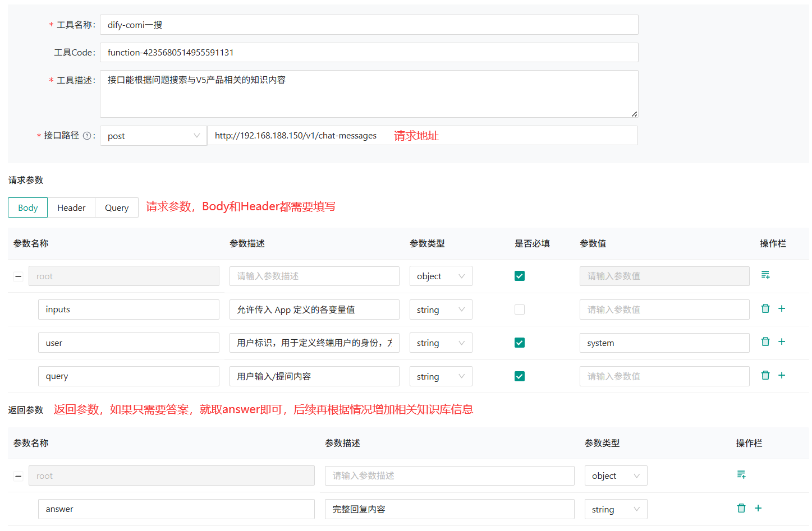Switch to the Header tab
Image resolution: width=812 pixels, height=531 pixels.
pos(71,207)
